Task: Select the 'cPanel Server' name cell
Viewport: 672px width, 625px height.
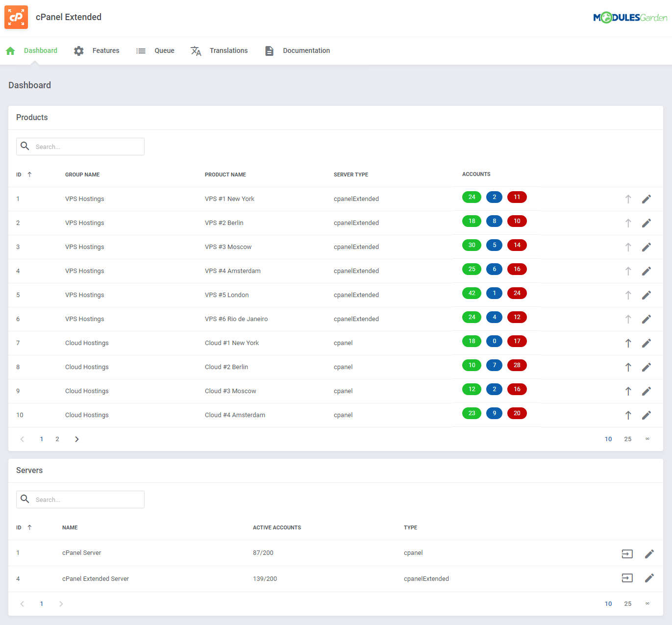Action: pyautogui.click(x=82, y=553)
